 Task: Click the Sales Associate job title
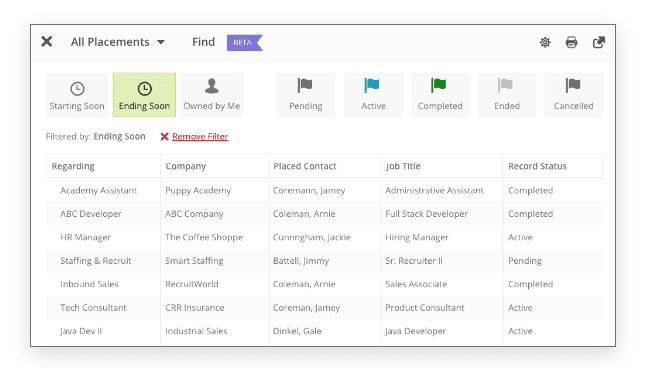416,284
